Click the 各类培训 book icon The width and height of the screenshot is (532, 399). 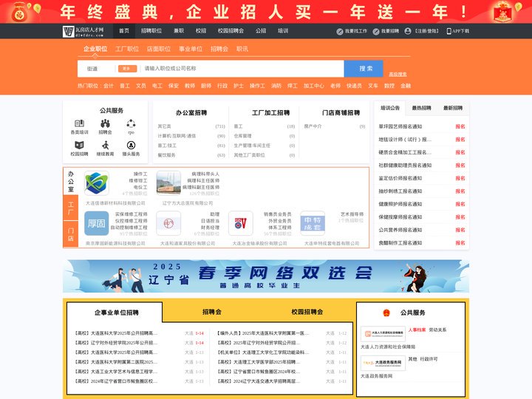pyautogui.click(x=79, y=123)
